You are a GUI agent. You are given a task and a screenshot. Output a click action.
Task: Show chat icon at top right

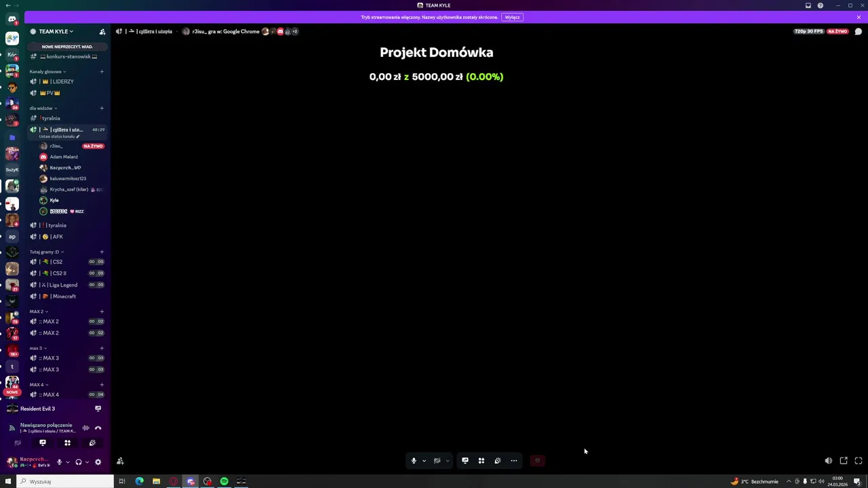(x=859, y=31)
